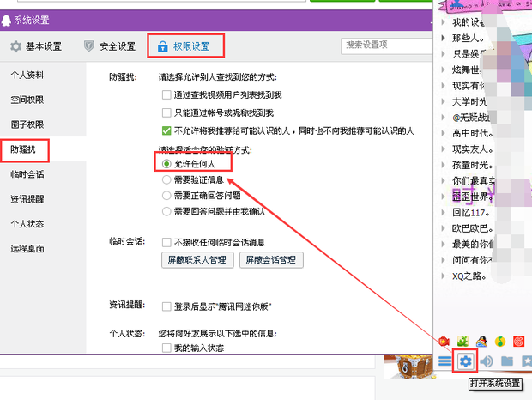Expand the 现实有你 contact group

pos(443,86)
